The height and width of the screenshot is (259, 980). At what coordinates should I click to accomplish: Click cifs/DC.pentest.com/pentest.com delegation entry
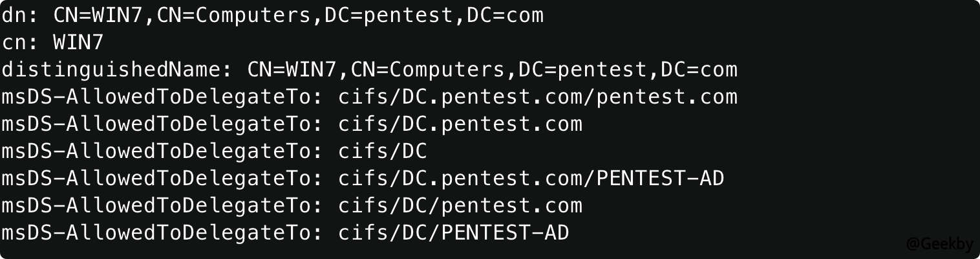(538, 97)
